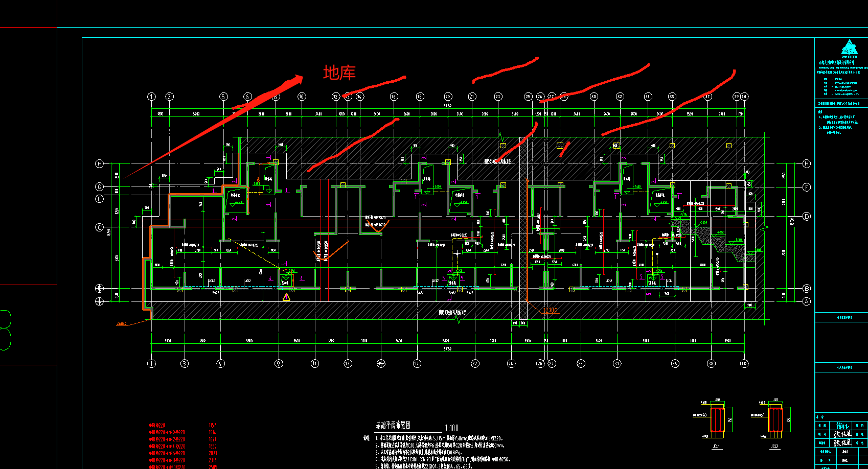Select grid axis bubble 4

220,364
